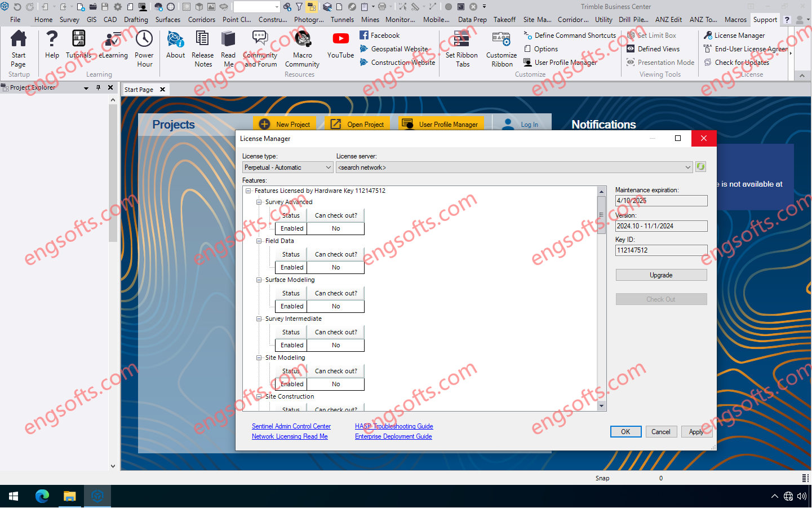The image size is (812, 508).
Task: Collapse Features Licensed by Hardware Key node
Action: [249, 191]
